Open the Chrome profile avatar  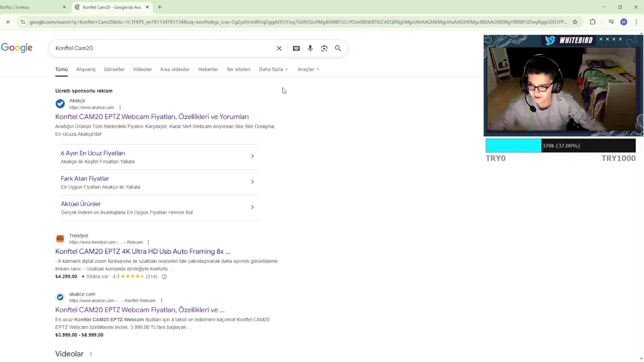(624, 22)
